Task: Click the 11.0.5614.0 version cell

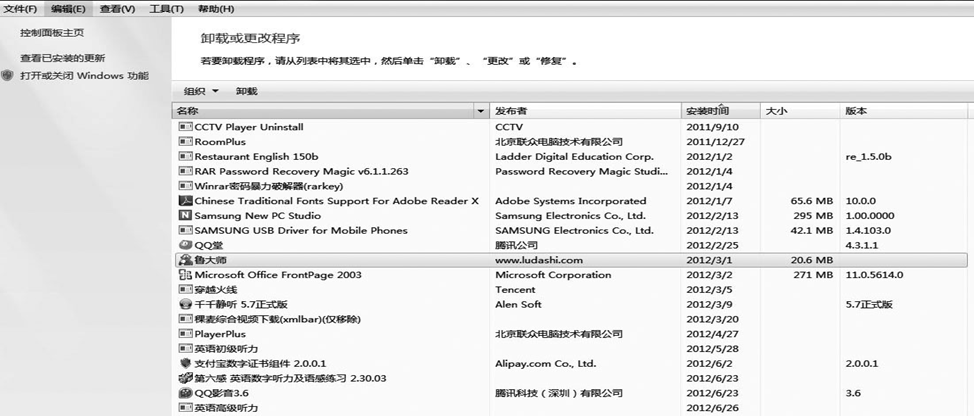Action: [x=874, y=274]
